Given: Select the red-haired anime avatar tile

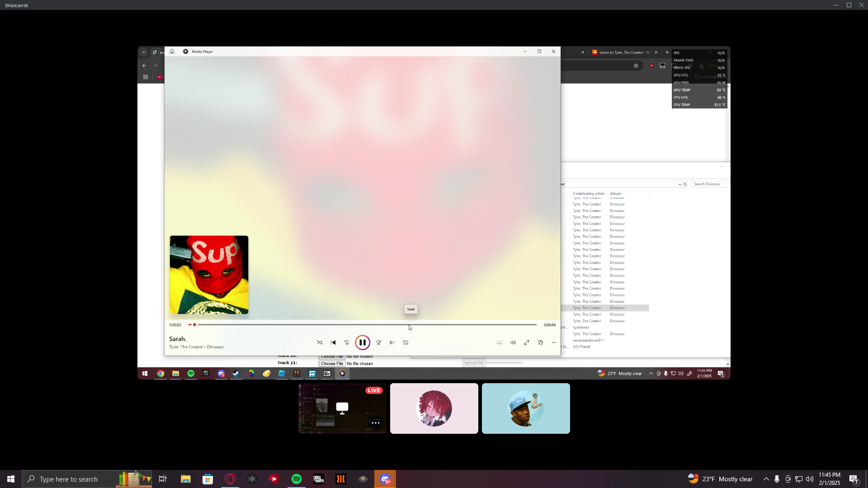Looking at the screenshot, I should [x=434, y=408].
